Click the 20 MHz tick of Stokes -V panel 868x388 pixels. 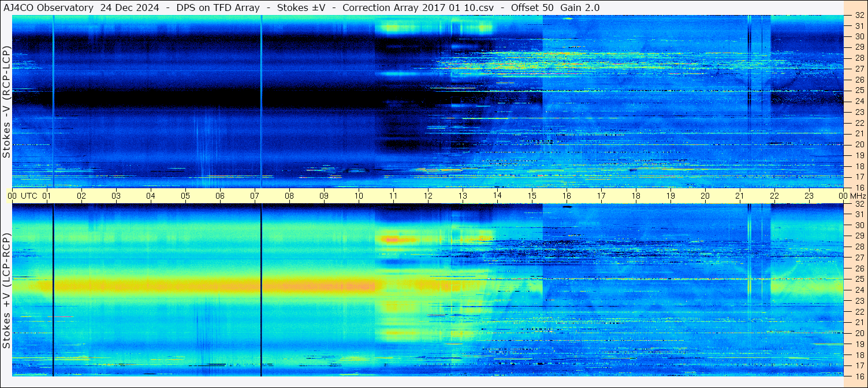[859, 144]
